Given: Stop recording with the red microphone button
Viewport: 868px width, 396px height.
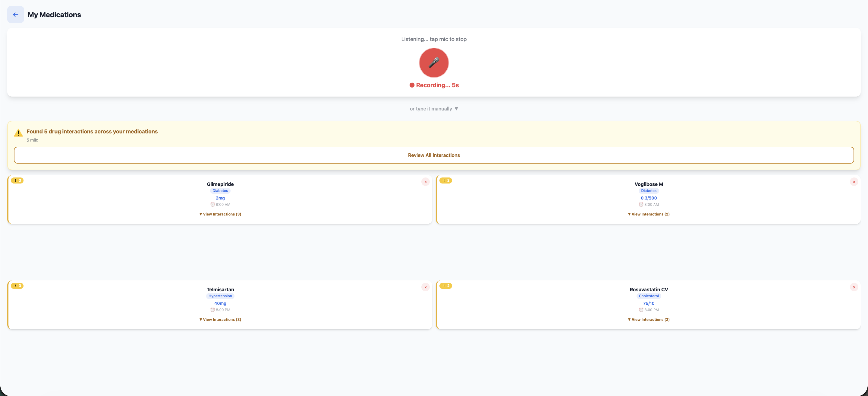Looking at the screenshot, I should [434, 63].
